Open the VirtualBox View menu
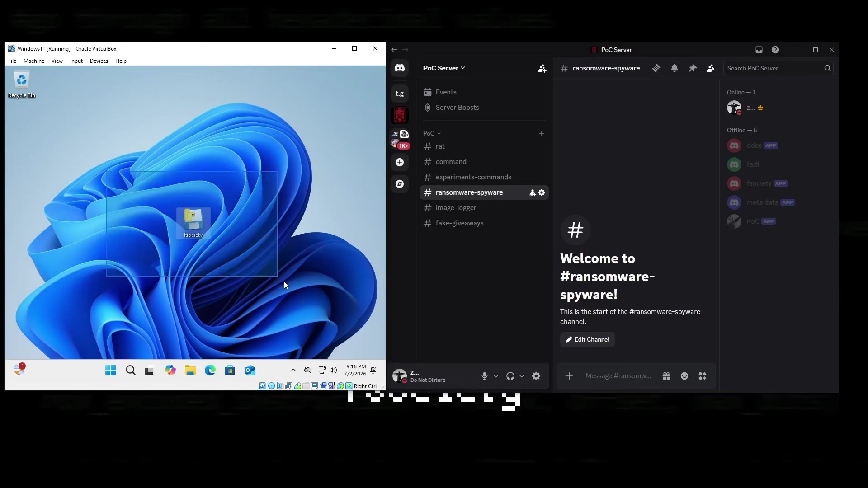The width and height of the screenshot is (868, 488). [x=57, y=61]
